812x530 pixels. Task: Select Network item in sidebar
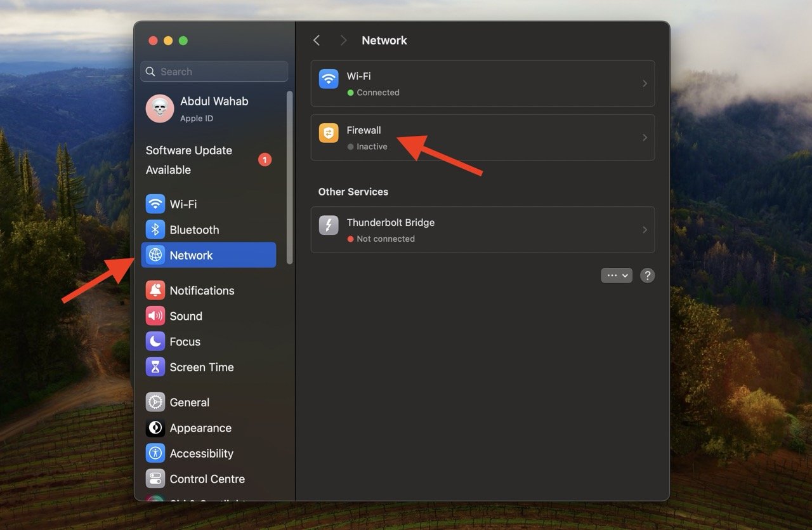pyautogui.click(x=208, y=255)
